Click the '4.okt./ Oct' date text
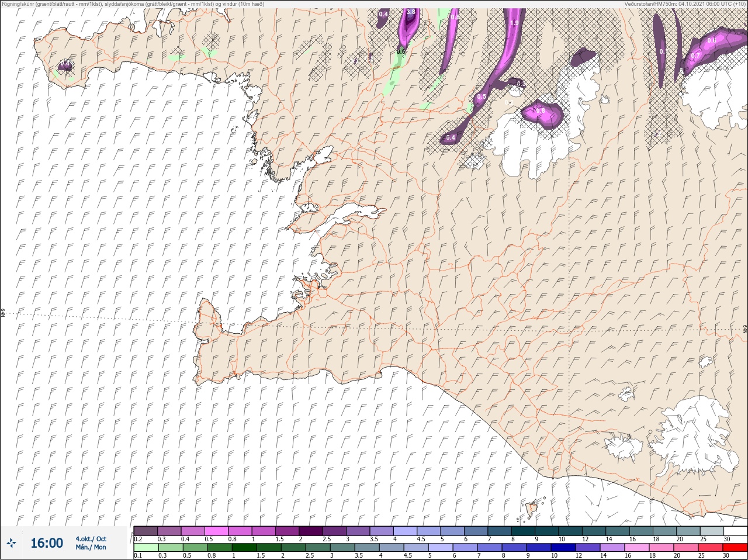This screenshot has width=748, height=560. click(x=91, y=539)
